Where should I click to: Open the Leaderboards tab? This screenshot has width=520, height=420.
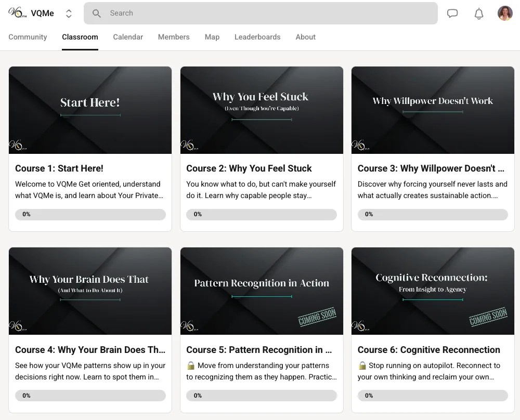[x=257, y=37]
